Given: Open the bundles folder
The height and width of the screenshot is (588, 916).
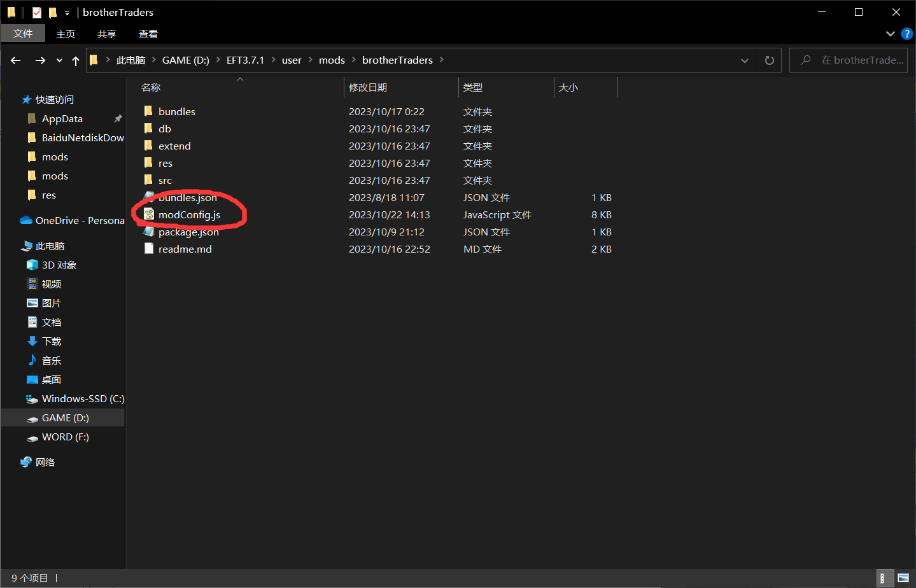Looking at the screenshot, I should click(176, 111).
